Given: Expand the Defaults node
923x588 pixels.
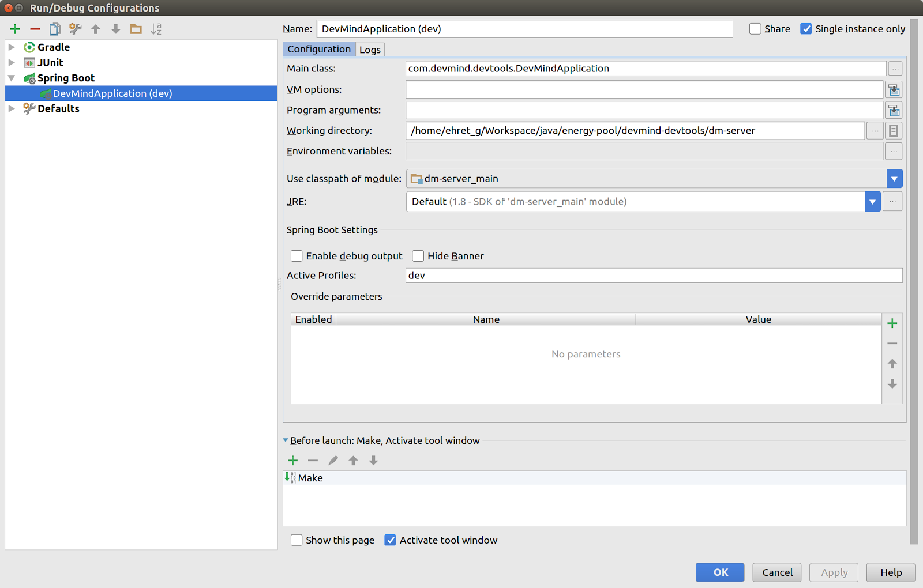Looking at the screenshot, I should tap(12, 108).
